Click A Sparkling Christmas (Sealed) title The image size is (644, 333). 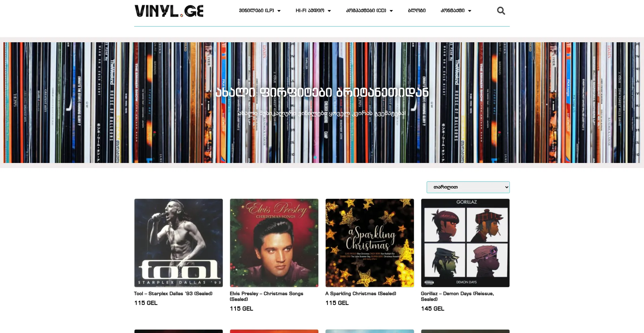(361, 293)
